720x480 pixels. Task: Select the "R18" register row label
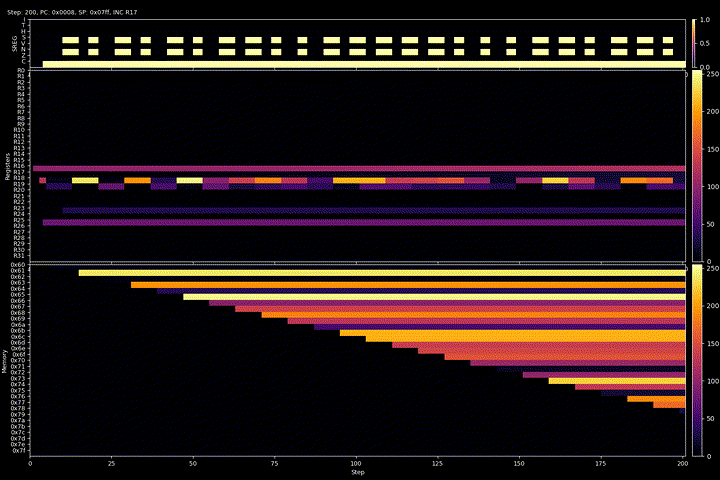tap(19, 178)
